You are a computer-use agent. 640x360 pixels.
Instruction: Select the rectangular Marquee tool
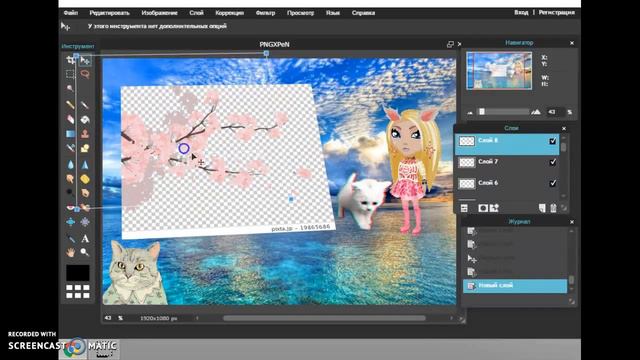coord(71,74)
